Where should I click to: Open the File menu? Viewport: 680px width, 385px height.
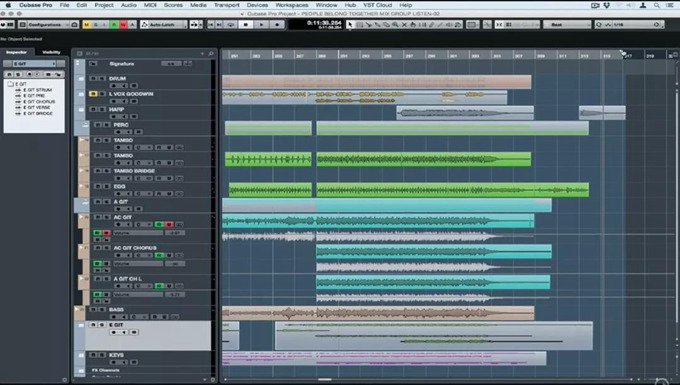[64, 5]
